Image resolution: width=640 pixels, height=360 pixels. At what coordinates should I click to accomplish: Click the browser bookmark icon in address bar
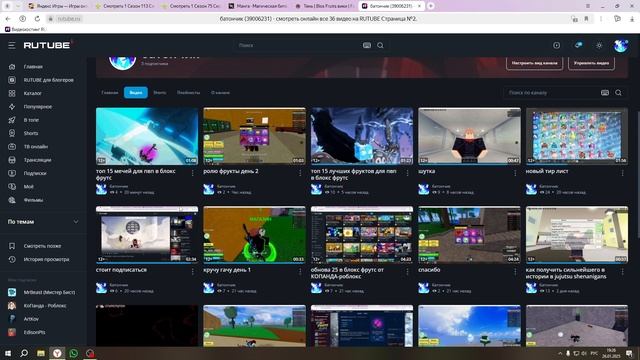587,19
